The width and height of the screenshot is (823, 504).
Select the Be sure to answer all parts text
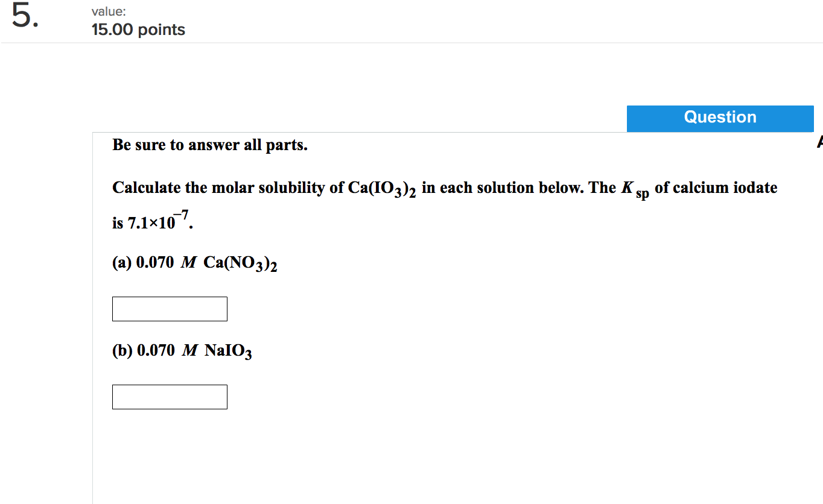tap(209, 145)
